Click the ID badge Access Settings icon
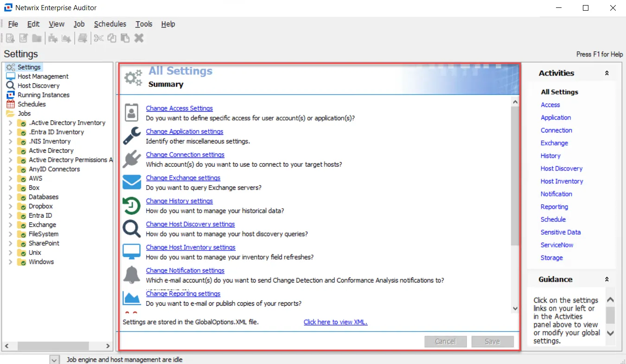The image size is (626, 364). click(132, 113)
